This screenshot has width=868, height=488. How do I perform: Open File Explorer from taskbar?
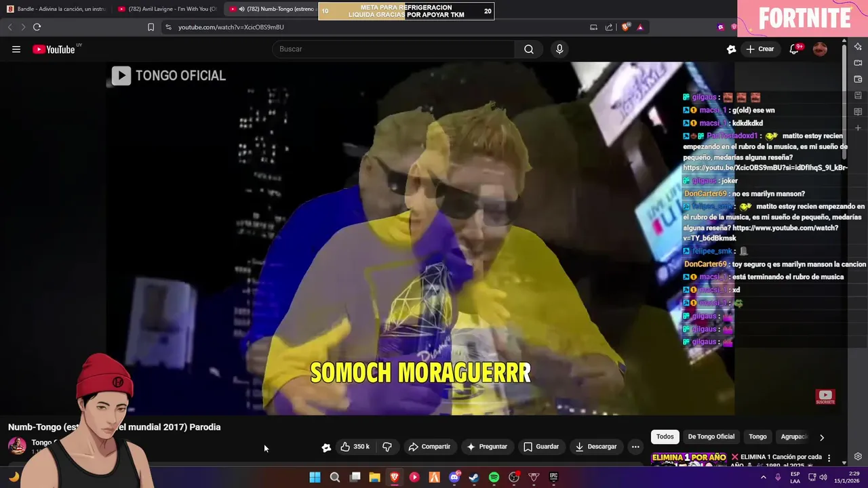pos(374,477)
